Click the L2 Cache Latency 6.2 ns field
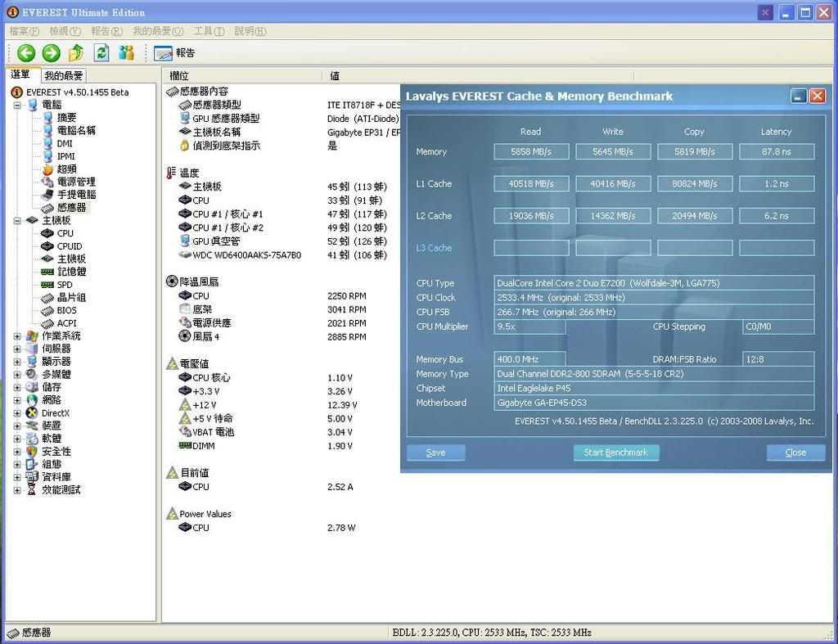The image size is (838, 644). point(777,216)
